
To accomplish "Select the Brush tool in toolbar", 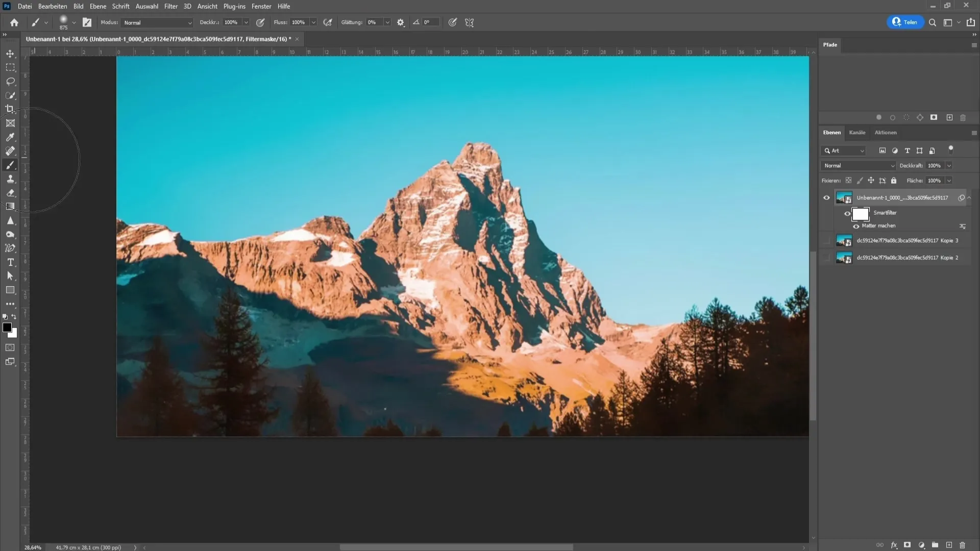I will [10, 165].
